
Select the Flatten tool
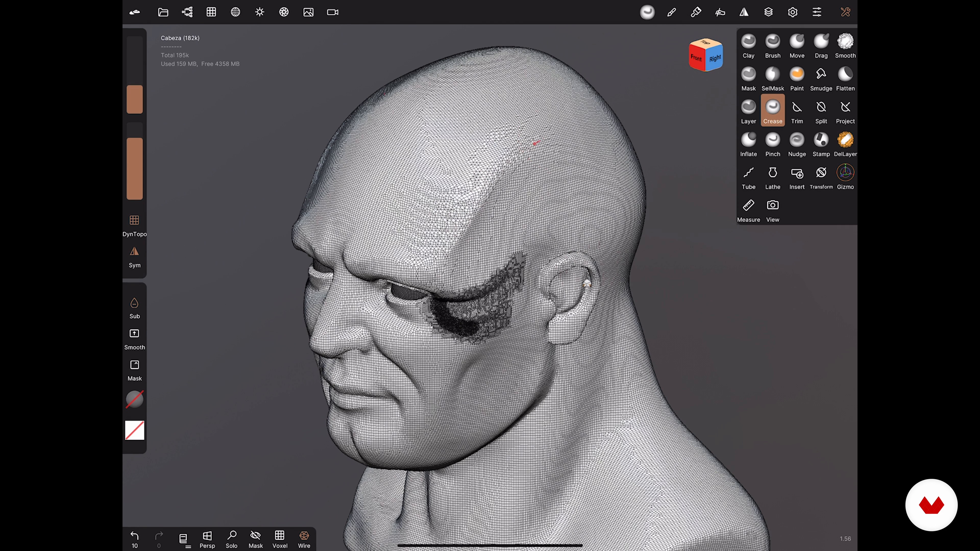coord(845,79)
